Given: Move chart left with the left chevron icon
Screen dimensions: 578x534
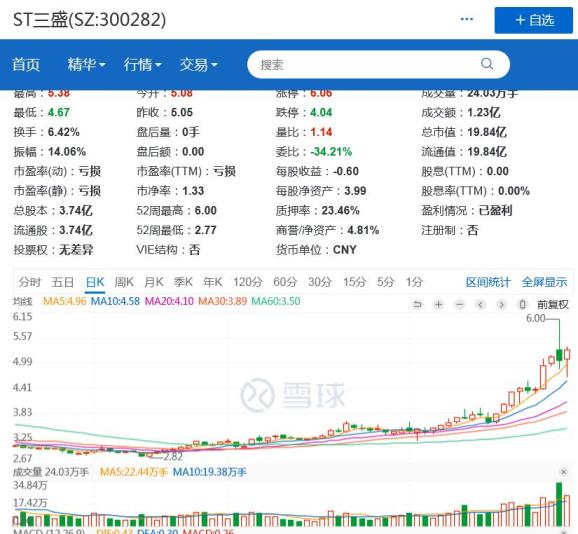Looking at the screenshot, I should pos(480,304).
